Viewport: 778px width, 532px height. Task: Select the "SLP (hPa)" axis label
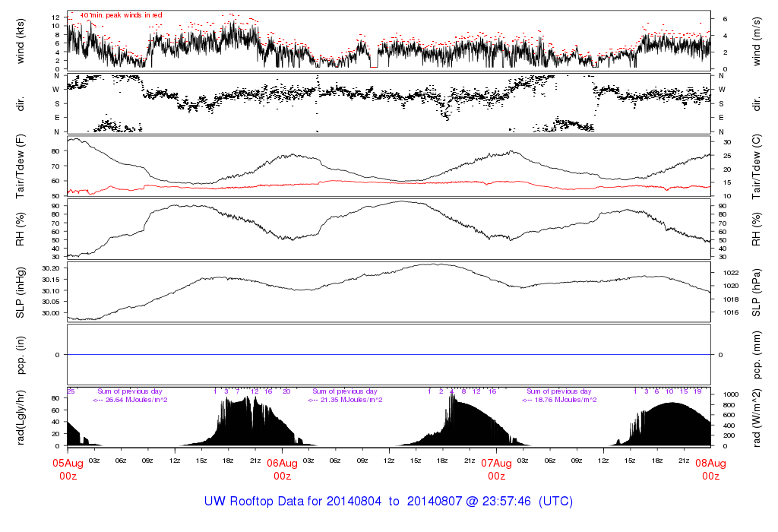(x=756, y=293)
